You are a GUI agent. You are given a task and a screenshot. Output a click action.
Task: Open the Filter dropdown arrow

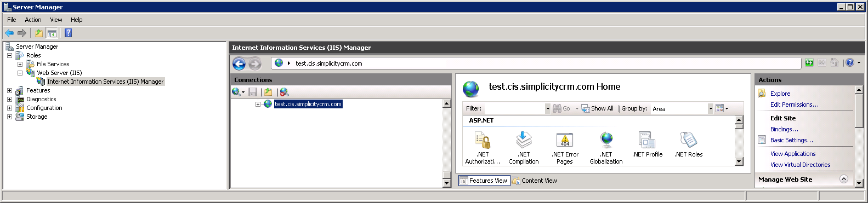coord(547,108)
